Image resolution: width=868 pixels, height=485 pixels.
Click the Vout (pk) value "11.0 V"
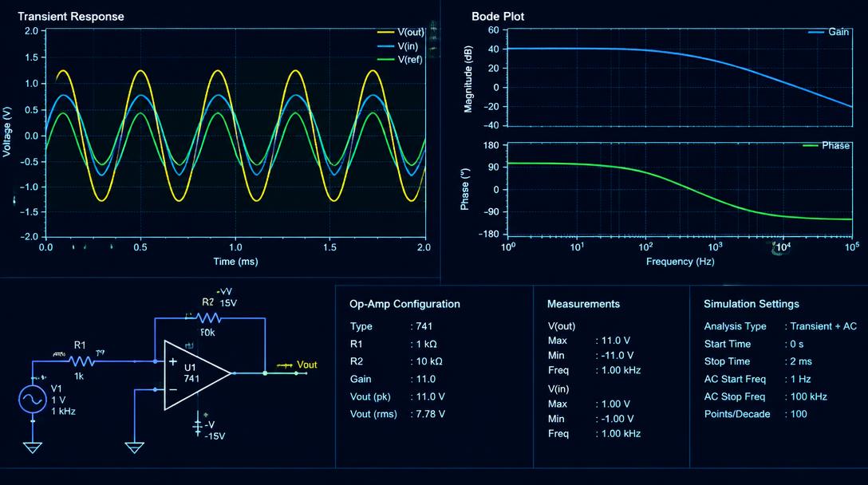(x=430, y=397)
